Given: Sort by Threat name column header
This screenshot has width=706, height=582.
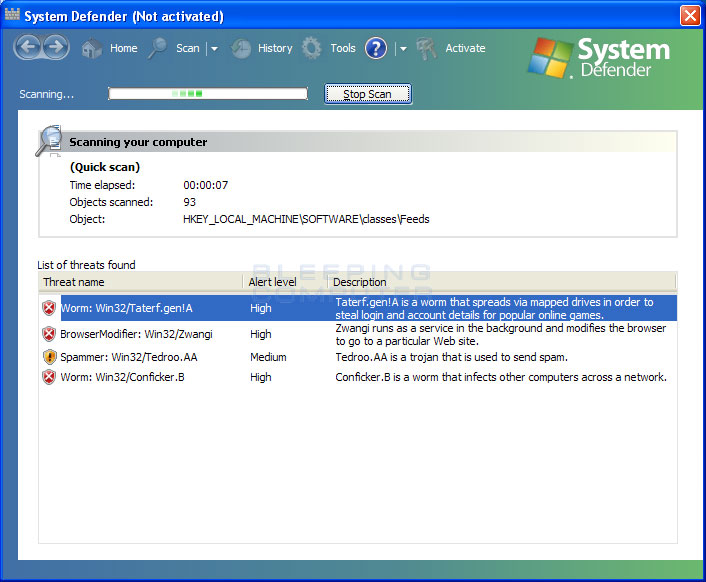Looking at the screenshot, I should point(140,282).
